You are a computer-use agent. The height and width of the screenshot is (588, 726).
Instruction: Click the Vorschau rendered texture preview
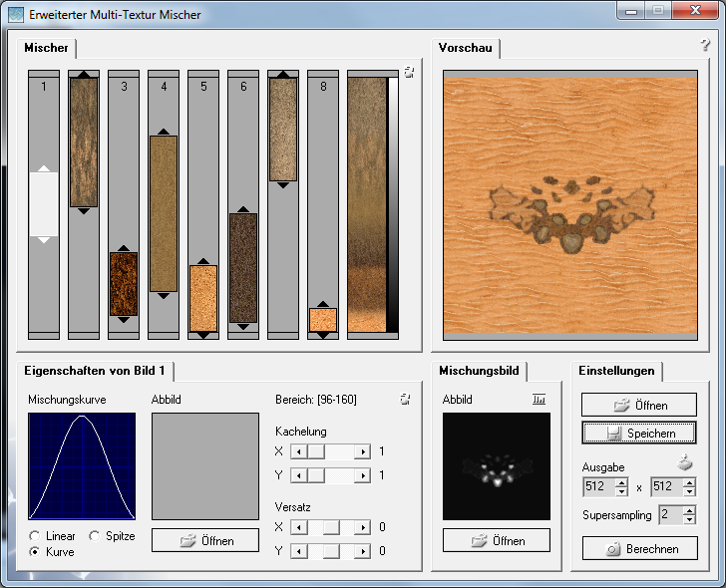570,205
